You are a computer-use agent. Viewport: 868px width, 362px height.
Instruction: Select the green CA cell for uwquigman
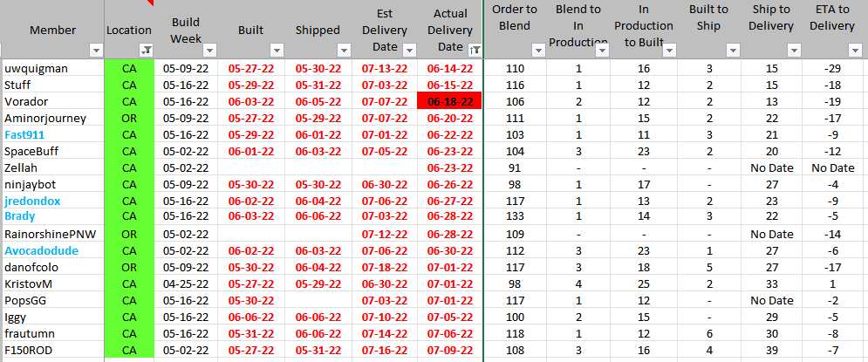coord(129,68)
